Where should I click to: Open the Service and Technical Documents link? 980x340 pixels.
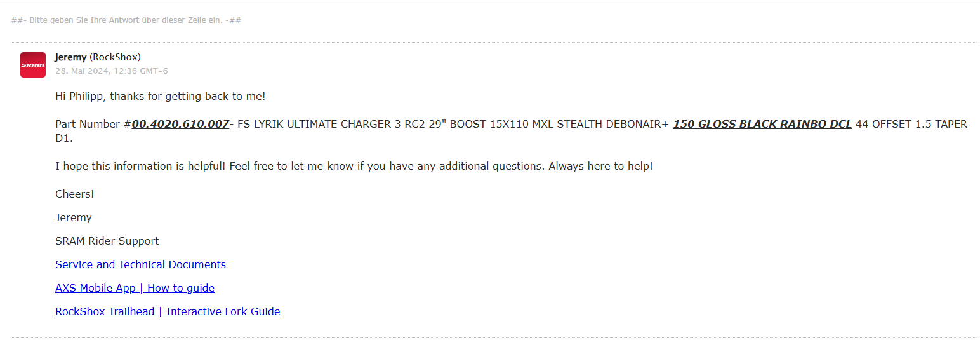pos(140,264)
